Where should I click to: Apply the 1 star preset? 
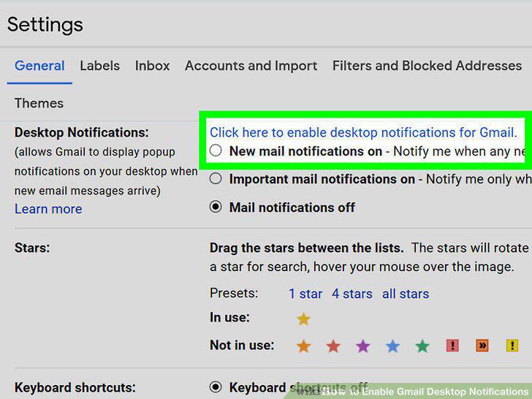tap(305, 294)
